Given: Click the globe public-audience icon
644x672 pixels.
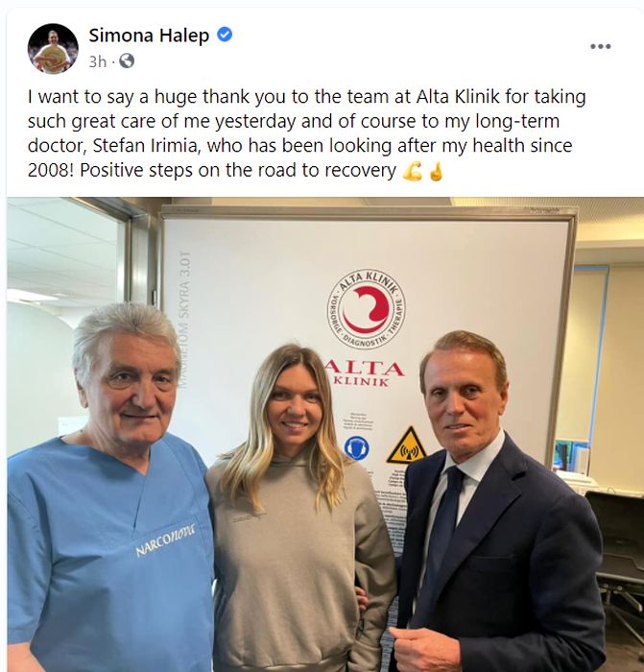Looking at the screenshot, I should (x=127, y=60).
